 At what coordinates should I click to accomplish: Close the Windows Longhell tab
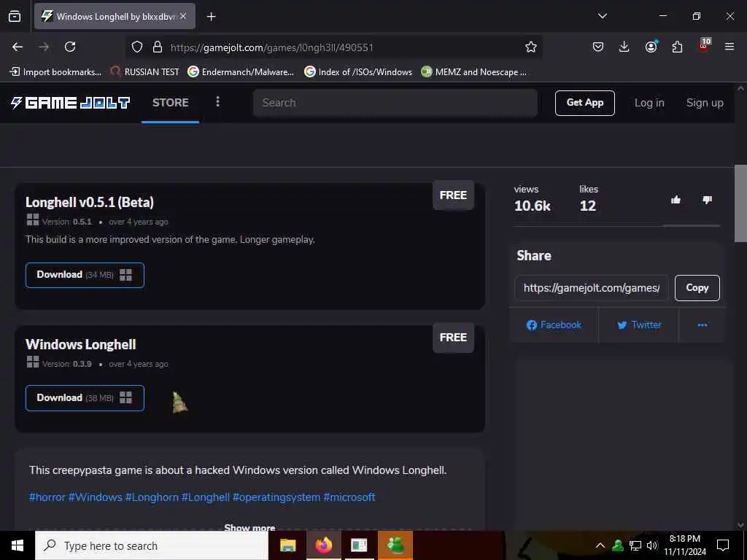(x=183, y=16)
